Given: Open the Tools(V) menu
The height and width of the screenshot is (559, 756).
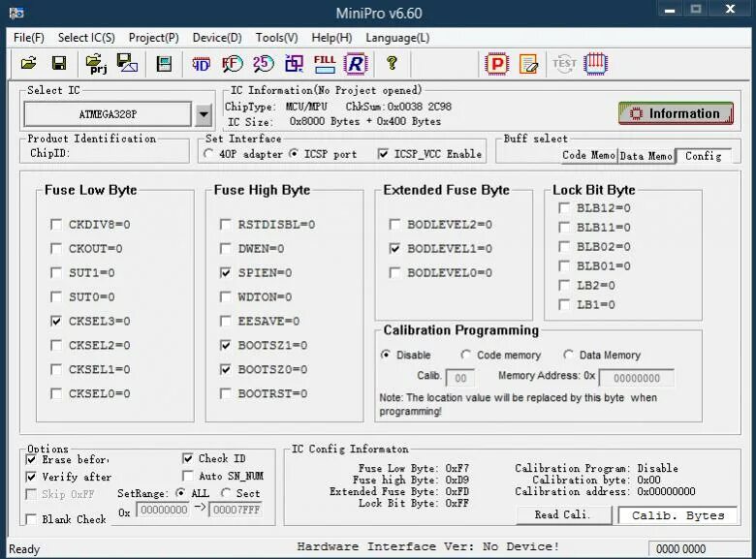Looking at the screenshot, I should 277,38.
